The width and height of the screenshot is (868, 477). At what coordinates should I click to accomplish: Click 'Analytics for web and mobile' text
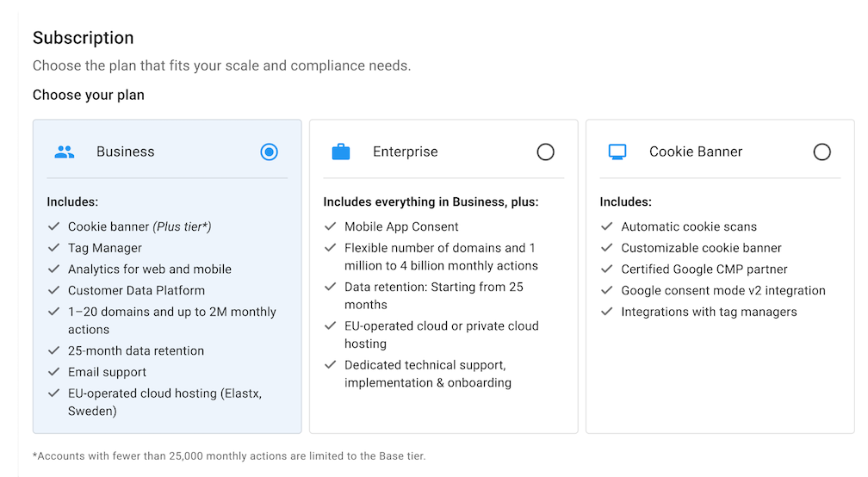click(150, 269)
